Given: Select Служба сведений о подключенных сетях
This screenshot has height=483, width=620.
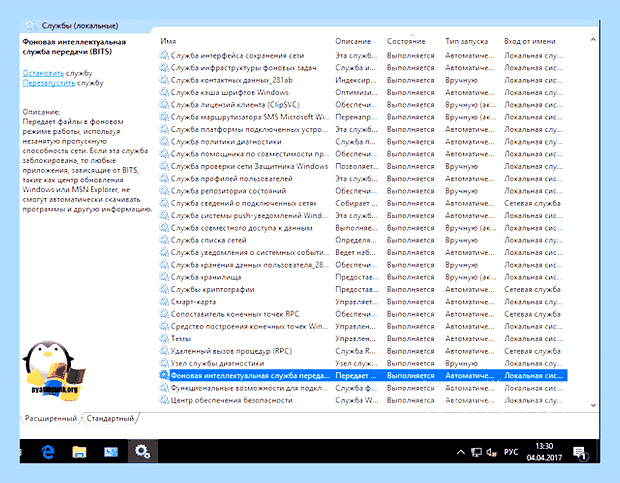Looking at the screenshot, I should pyautogui.click(x=363, y=203).
